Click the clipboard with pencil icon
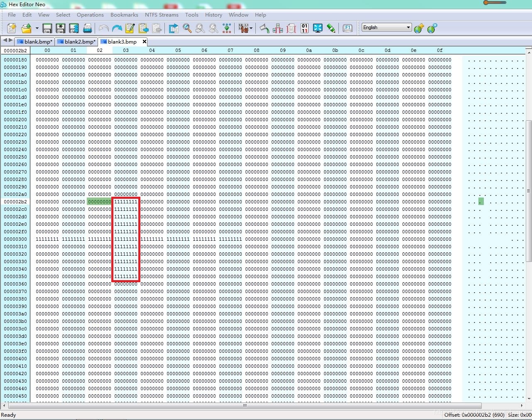 coord(130,28)
